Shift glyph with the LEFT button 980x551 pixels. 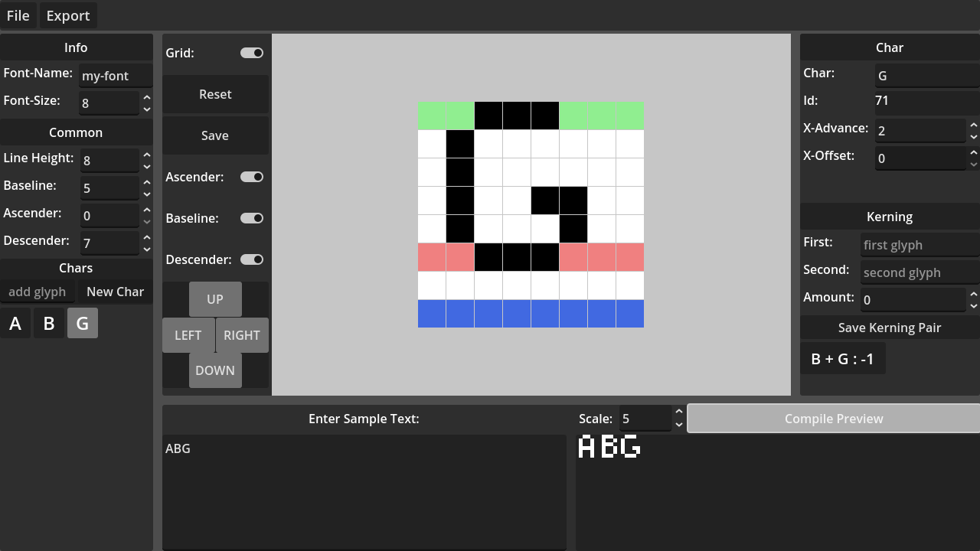[x=188, y=335]
